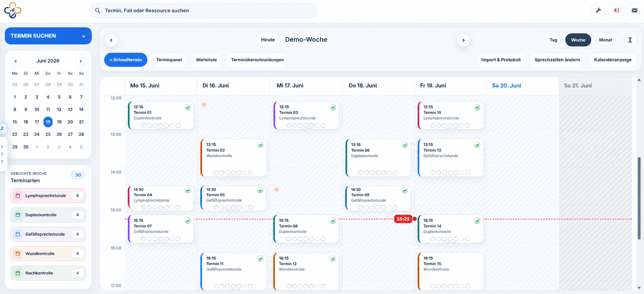The width and height of the screenshot is (644, 294).
Task: Click the search field for Termin, Fall oder Ressource
Action: click(203, 10)
